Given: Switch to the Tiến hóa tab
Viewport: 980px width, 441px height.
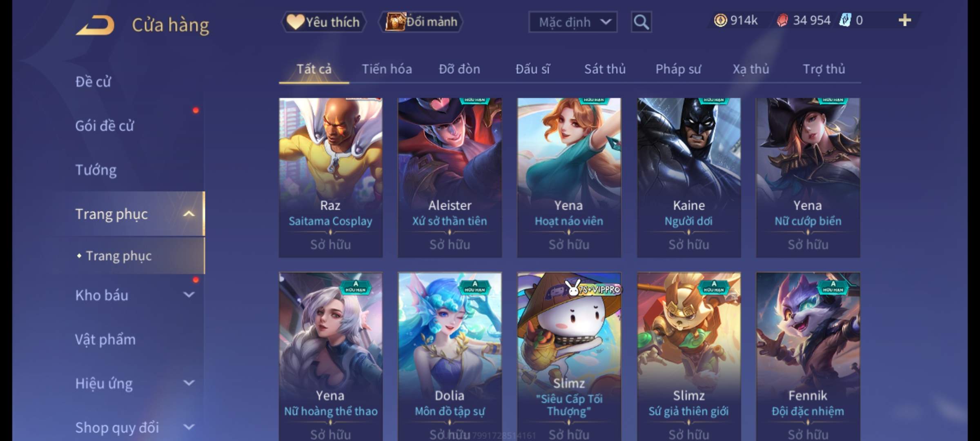Looking at the screenshot, I should pos(387,69).
